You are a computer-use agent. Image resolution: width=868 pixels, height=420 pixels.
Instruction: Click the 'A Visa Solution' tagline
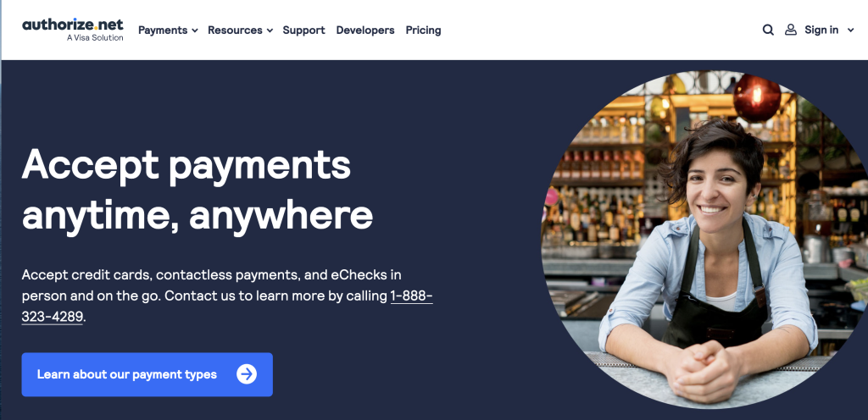(95, 38)
